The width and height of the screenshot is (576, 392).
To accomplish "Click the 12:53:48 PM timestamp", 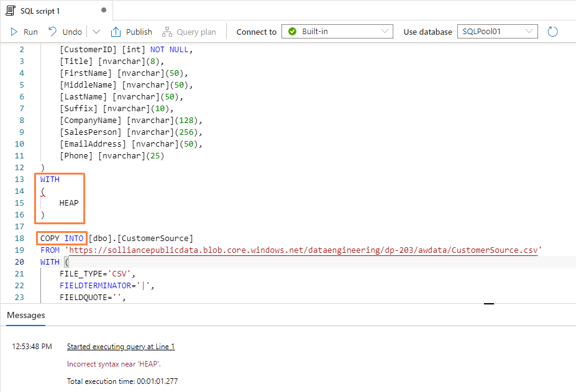I will [32, 347].
